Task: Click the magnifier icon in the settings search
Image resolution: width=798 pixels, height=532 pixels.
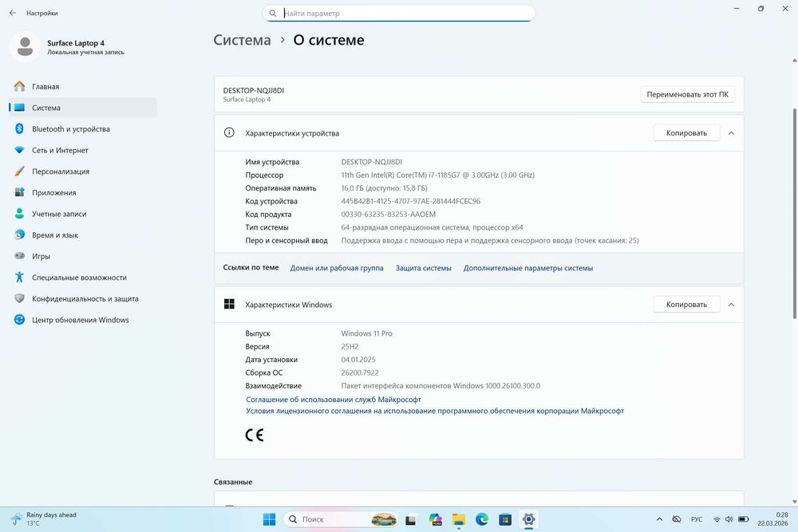Action: (273, 14)
